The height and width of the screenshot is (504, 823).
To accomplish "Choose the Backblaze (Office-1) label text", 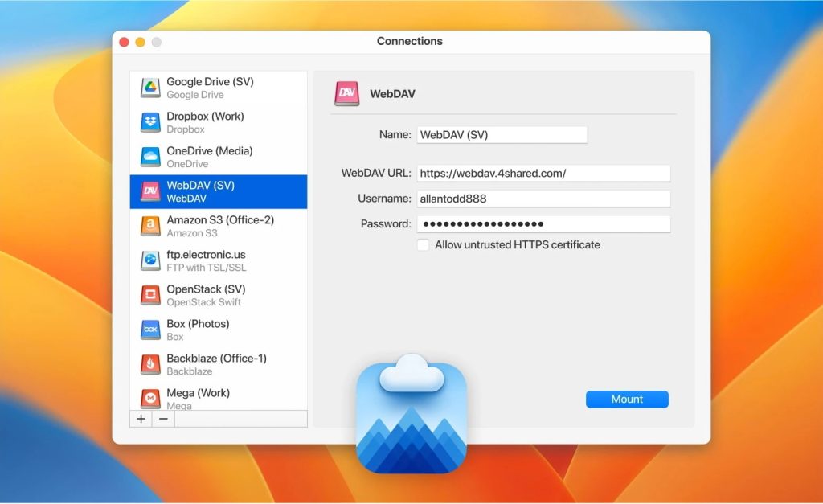I will [217, 358].
